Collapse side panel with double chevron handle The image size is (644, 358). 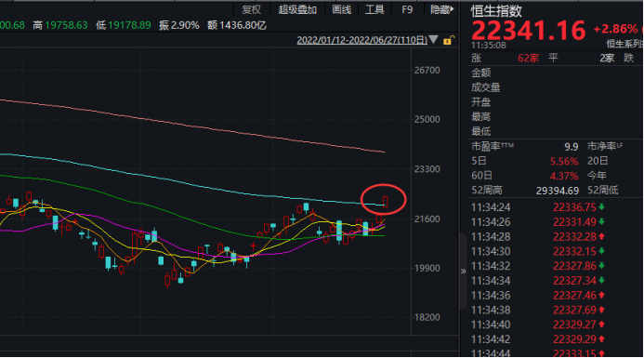coord(464,272)
